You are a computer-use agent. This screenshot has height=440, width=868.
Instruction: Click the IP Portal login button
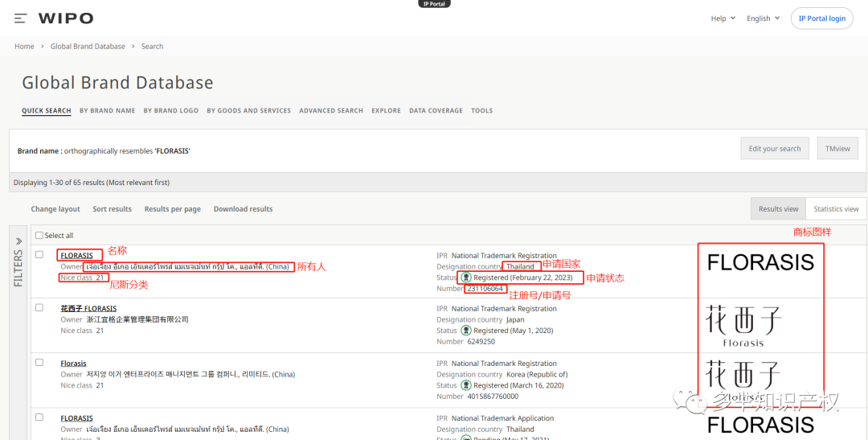click(821, 19)
